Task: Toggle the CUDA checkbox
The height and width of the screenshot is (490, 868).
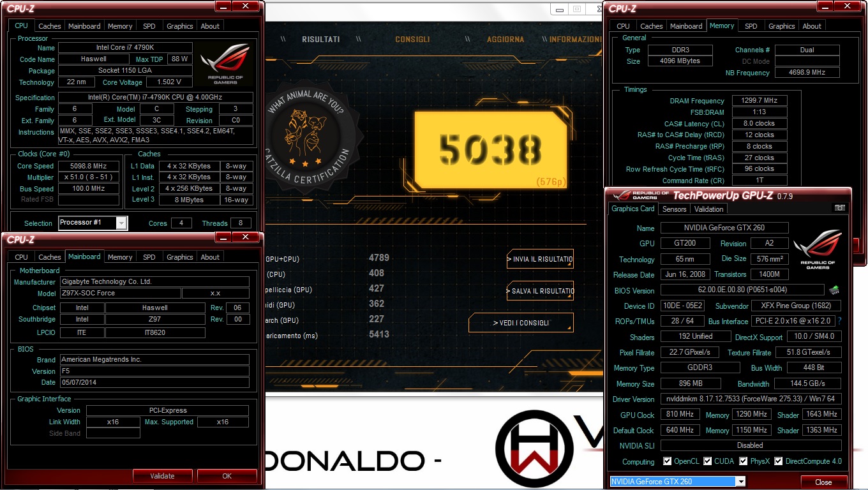Action: [707, 461]
